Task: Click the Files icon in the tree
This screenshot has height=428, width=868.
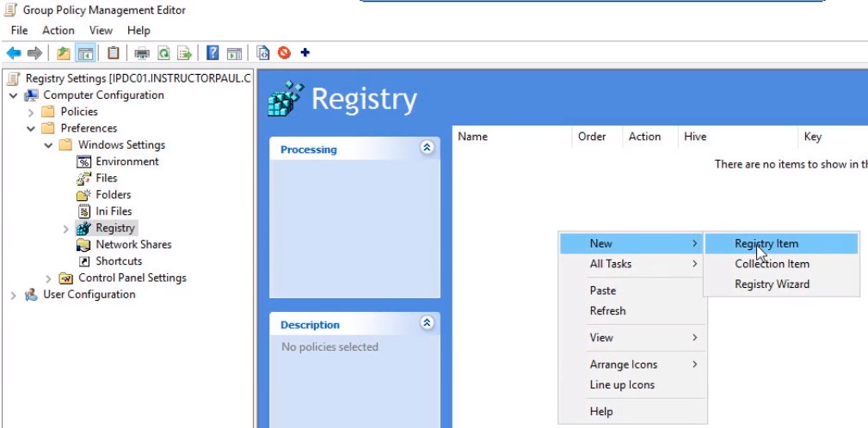Action: (83, 178)
